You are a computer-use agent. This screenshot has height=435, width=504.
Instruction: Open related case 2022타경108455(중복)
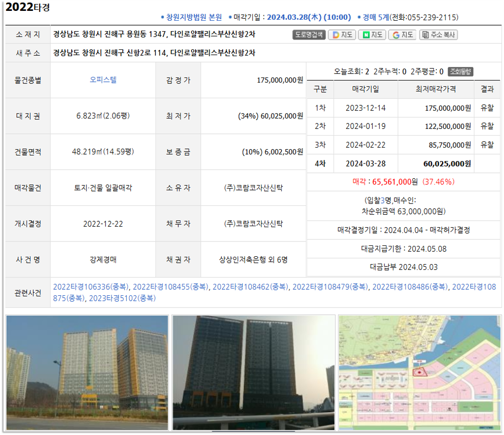point(171,287)
